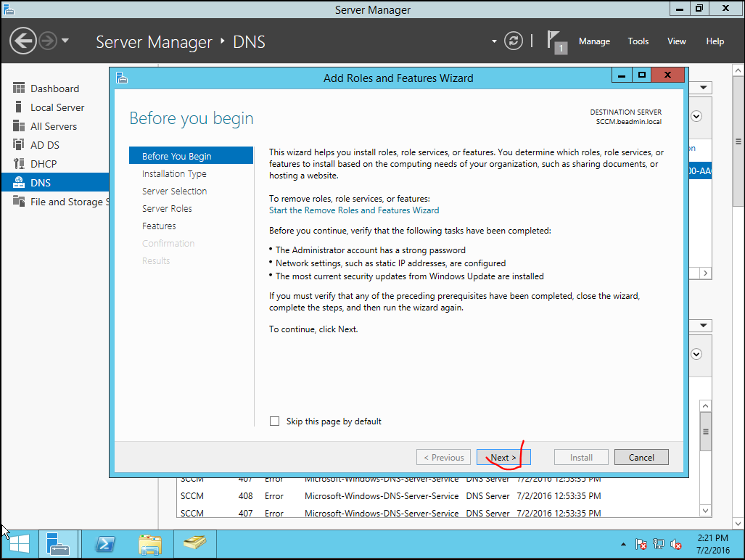This screenshot has width=745, height=560.
Task: Open File Explorer from taskbar
Action: point(150,544)
